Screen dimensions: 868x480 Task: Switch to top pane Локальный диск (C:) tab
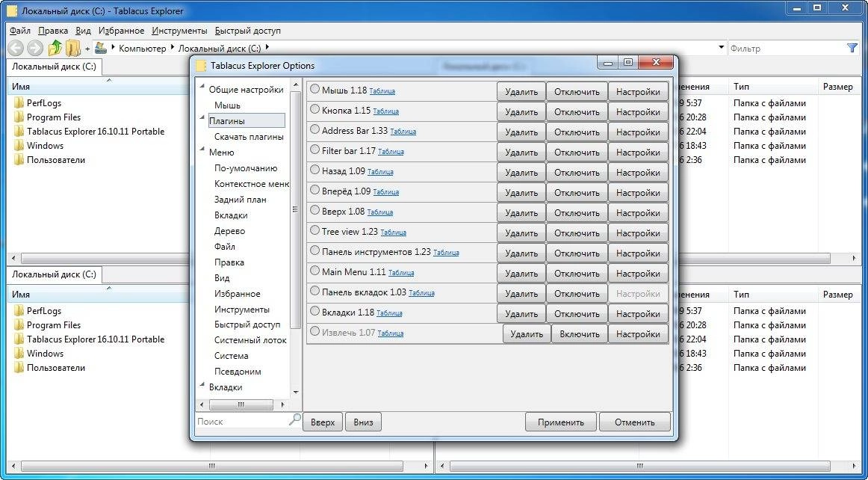click(55, 66)
